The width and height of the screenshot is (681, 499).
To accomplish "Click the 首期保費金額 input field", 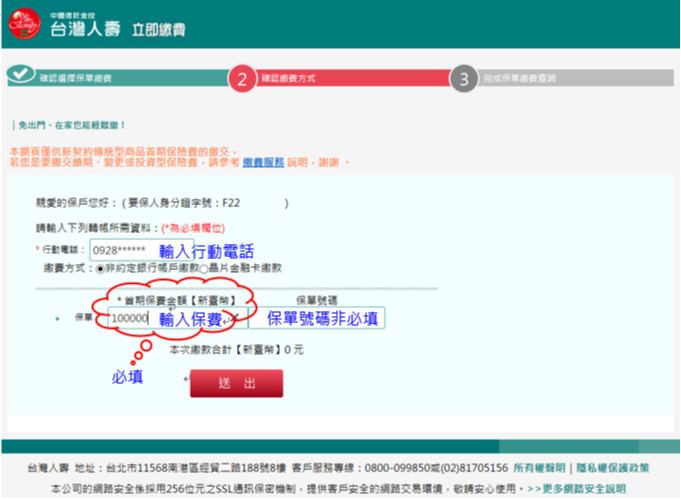I will point(177,318).
